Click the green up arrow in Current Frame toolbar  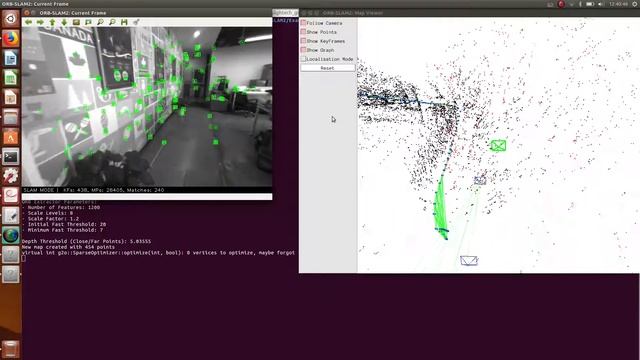tap(52, 22)
